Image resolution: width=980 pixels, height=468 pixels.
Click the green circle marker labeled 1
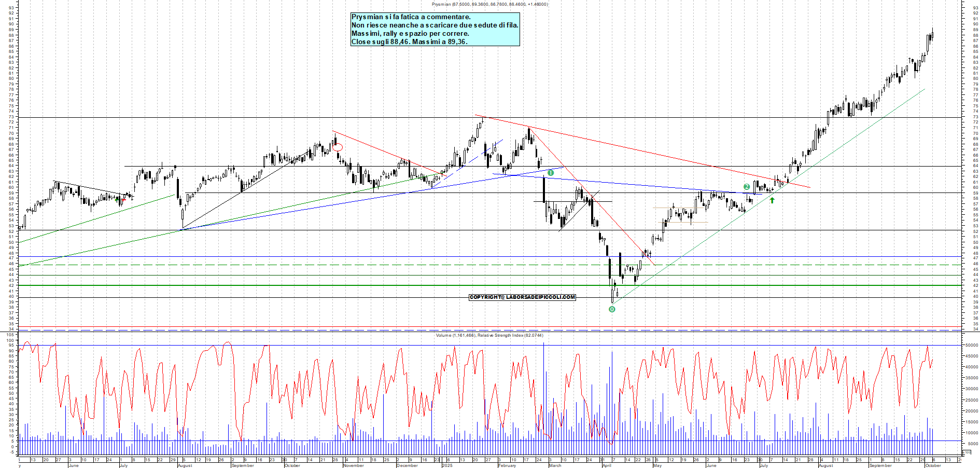pyautogui.click(x=551, y=173)
